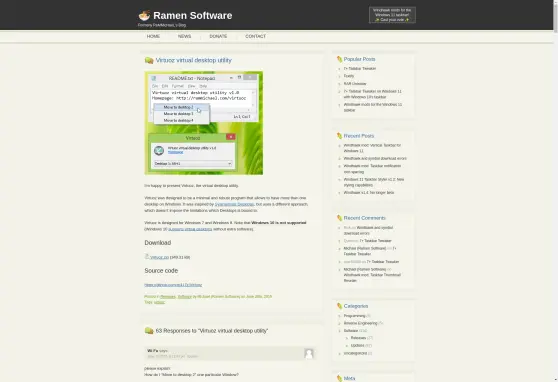Open recent post Windows 11 Taskbar Styler

(374, 182)
